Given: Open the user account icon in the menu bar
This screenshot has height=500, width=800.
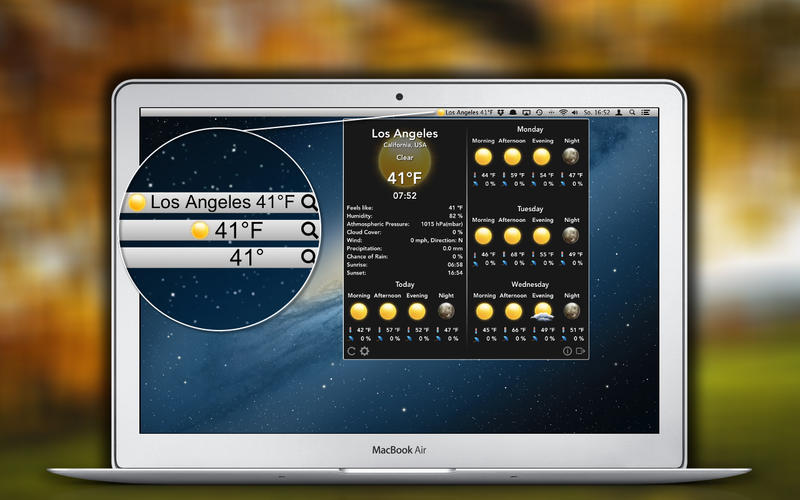Looking at the screenshot, I should tap(619, 112).
